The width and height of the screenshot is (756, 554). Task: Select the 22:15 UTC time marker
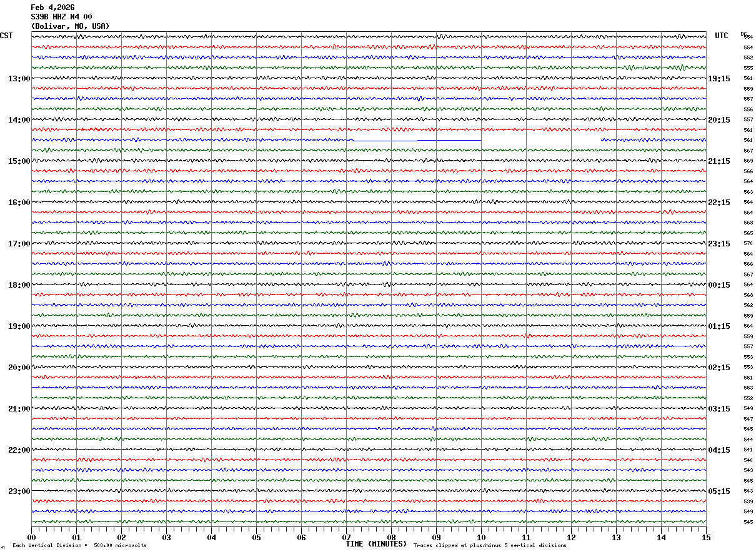click(719, 203)
